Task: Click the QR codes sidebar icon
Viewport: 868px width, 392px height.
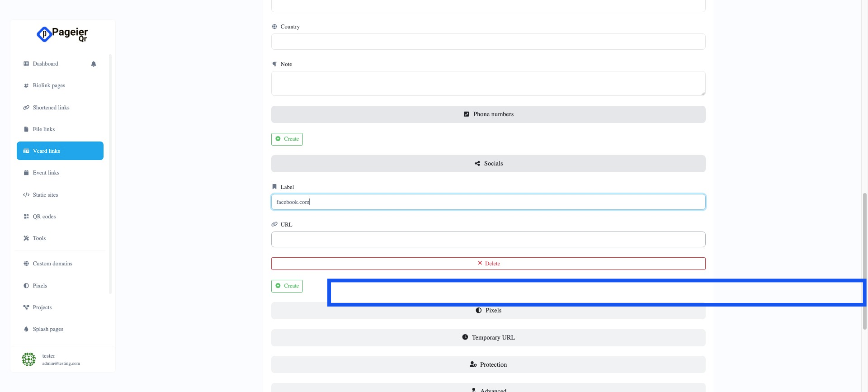Action: (x=26, y=217)
